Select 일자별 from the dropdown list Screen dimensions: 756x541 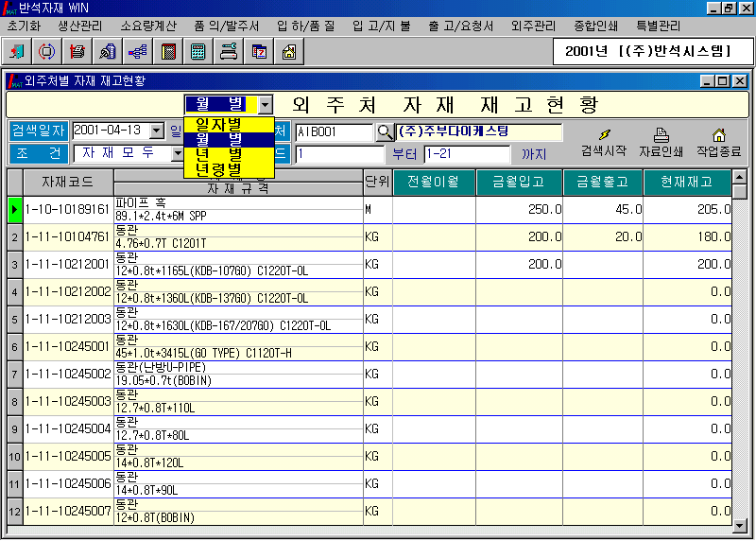pos(218,124)
